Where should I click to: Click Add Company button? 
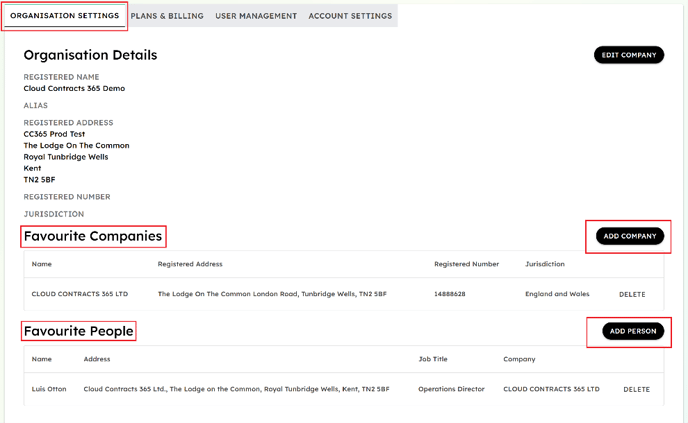click(630, 236)
